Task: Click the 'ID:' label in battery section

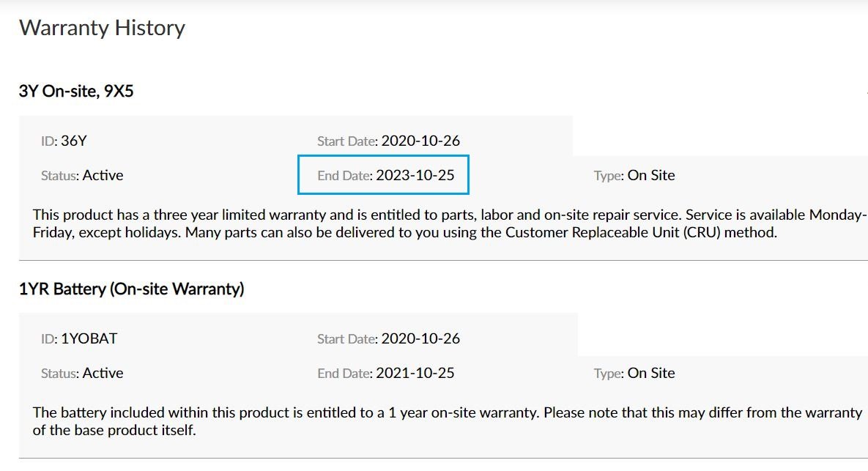Action: pos(49,339)
